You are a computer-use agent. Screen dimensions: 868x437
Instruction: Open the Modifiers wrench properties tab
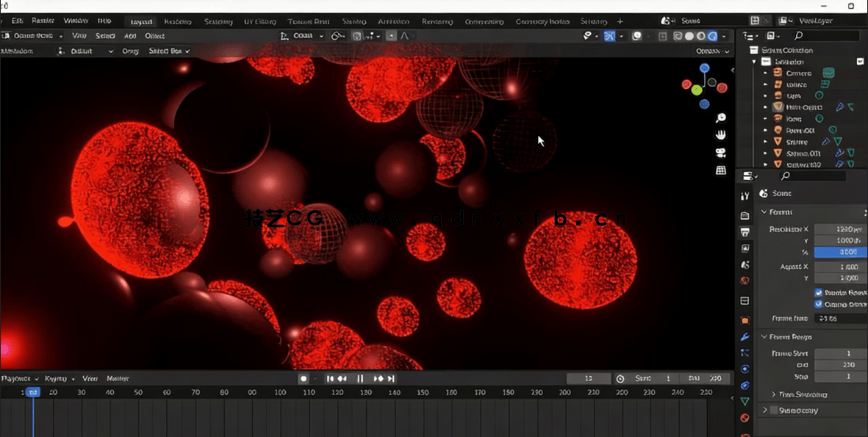[745, 336]
